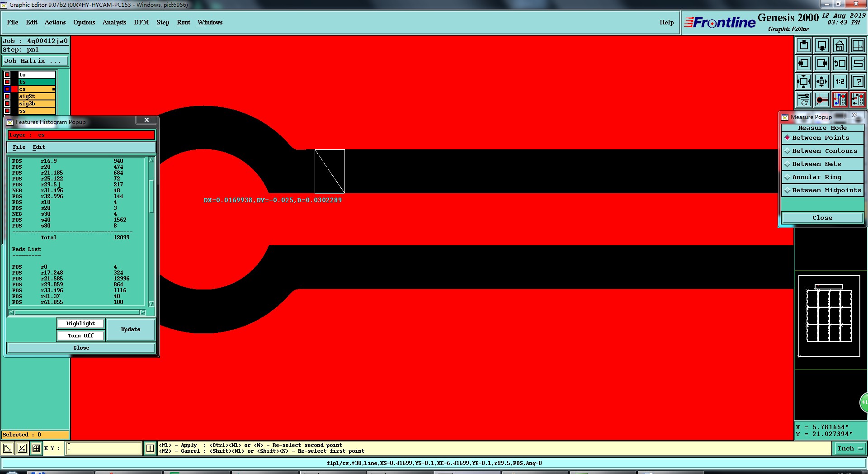
Task: Open the Step menu
Action: click(163, 23)
